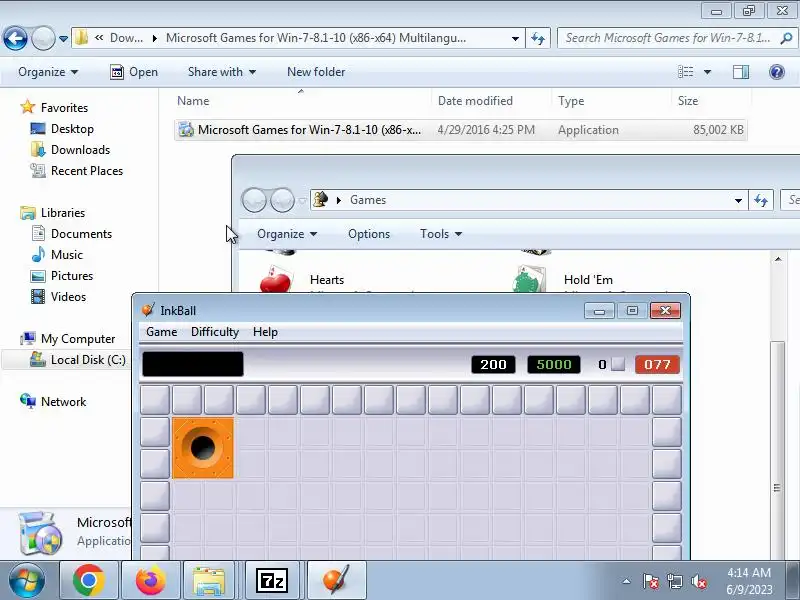Click the search magnifier icon in the Explorer window
Screen dimensions: 800x600
pos(786,38)
